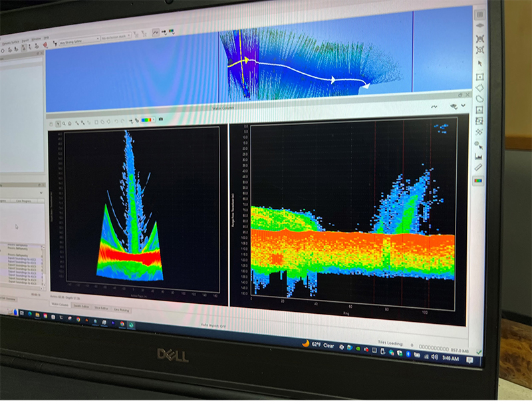This screenshot has width=532, height=411.
Task: Select the pan hand tool in water column toolbar
Action: pos(51,124)
